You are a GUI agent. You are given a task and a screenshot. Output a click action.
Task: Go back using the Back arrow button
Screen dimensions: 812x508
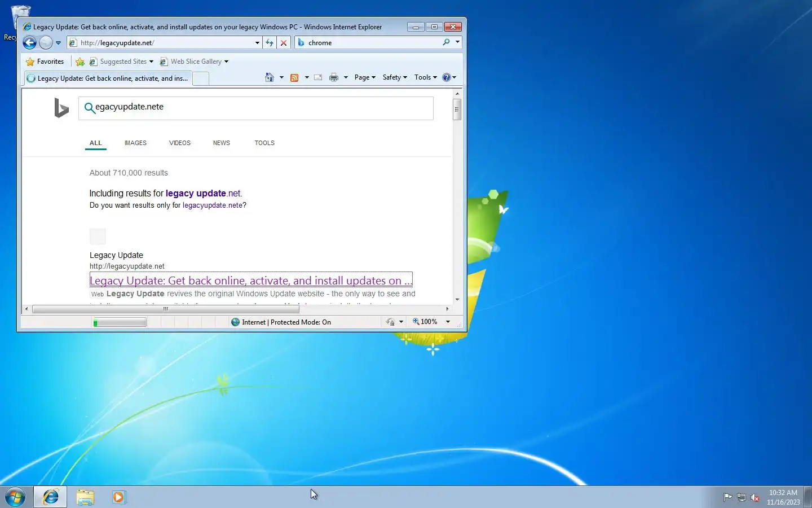(30, 42)
